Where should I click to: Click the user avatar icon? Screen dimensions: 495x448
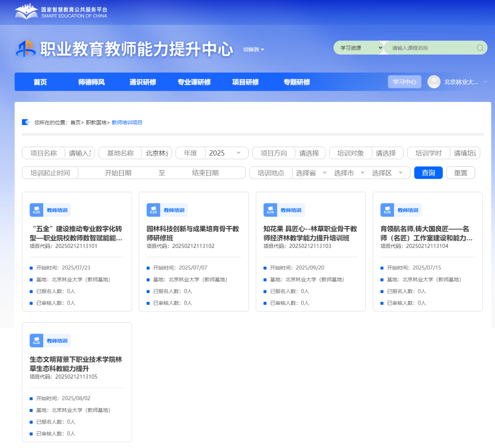pyautogui.click(x=433, y=82)
